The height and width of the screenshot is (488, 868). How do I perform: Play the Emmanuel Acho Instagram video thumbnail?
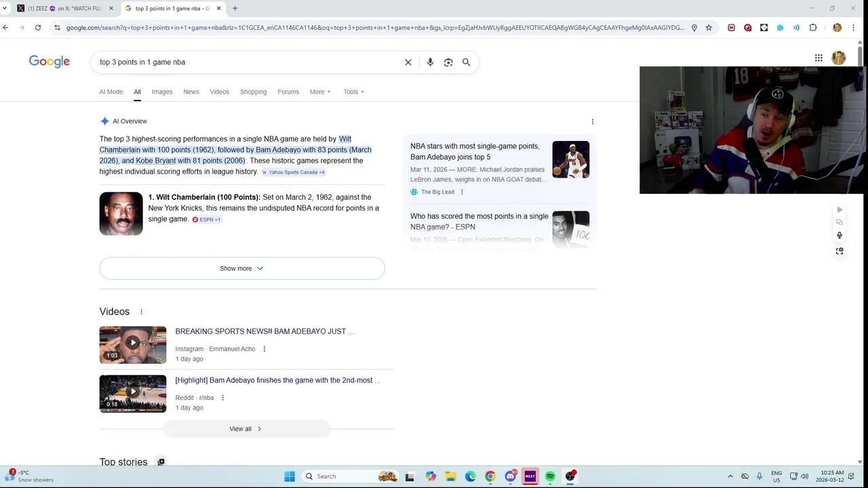pos(133,345)
